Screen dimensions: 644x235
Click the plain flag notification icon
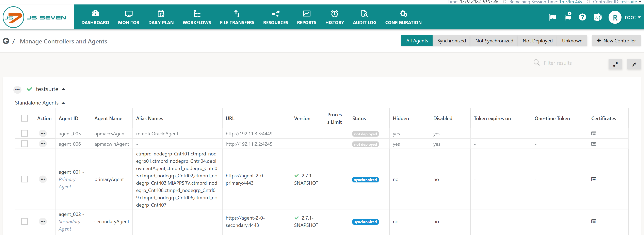point(552,17)
